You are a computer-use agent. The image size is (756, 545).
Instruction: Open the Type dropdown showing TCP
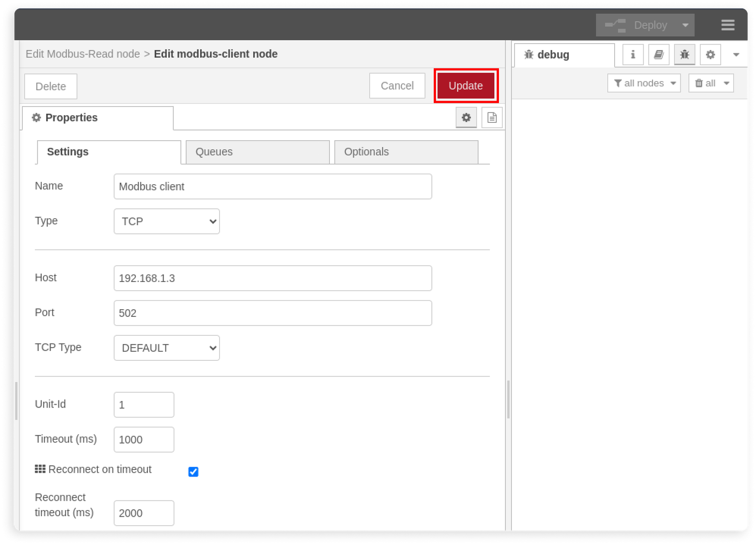point(166,221)
